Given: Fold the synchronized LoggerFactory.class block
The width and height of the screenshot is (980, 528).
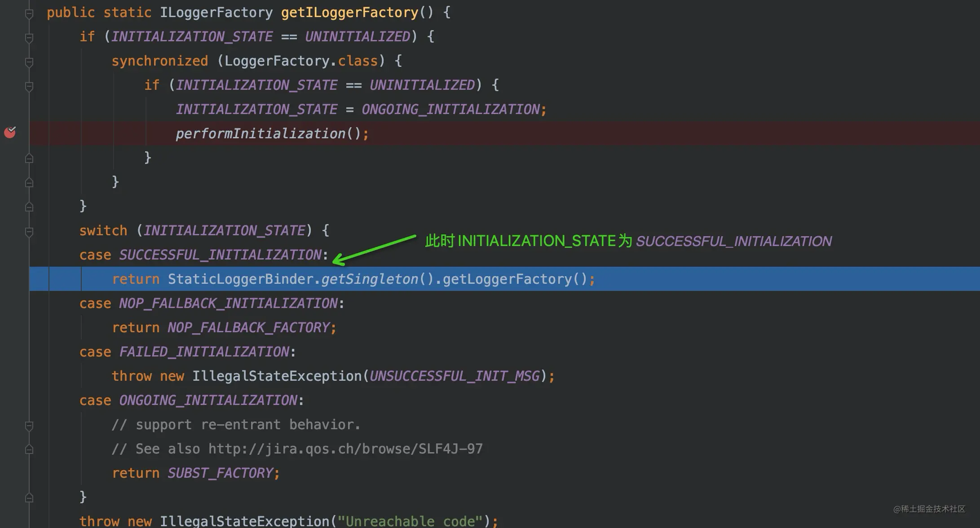Looking at the screenshot, I should 29,62.
